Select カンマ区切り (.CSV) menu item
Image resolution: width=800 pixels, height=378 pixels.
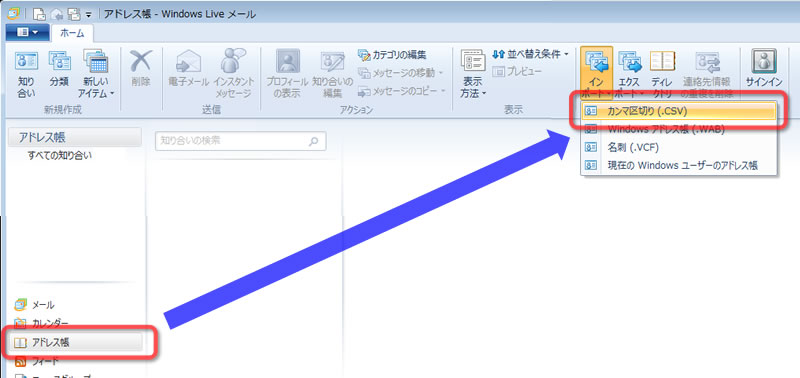pos(679,111)
